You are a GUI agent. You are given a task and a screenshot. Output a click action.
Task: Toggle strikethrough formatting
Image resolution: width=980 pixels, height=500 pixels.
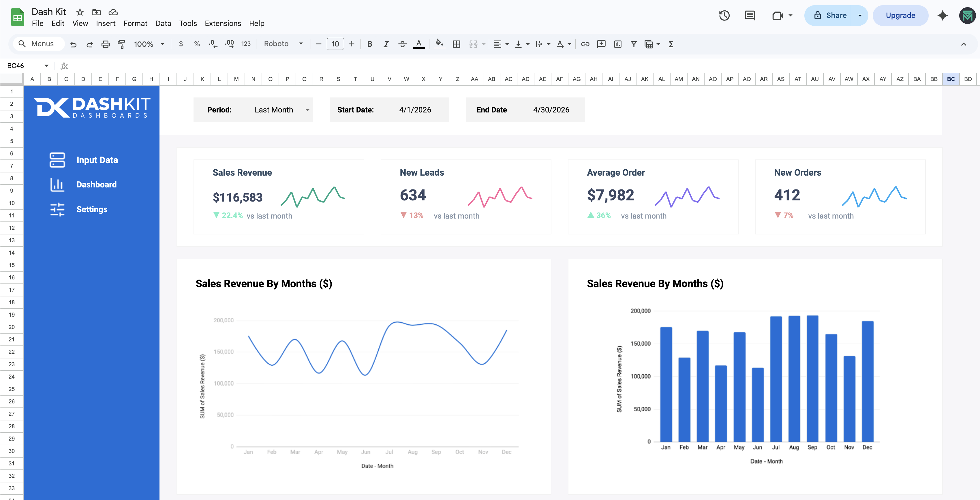[402, 44]
